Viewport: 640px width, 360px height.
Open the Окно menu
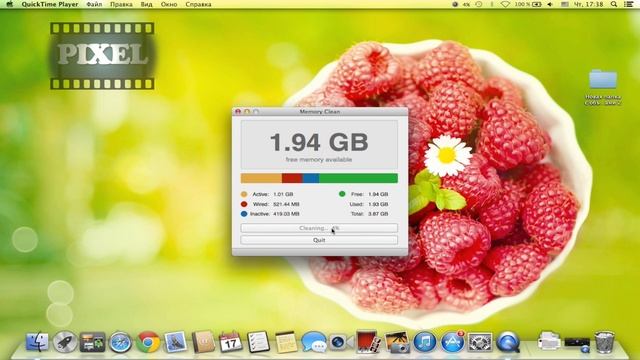pyautogui.click(x=169, y=4)
